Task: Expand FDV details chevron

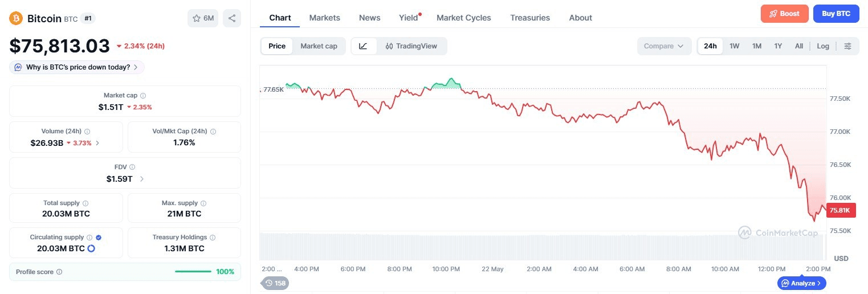Action: (x=141, y=179)
